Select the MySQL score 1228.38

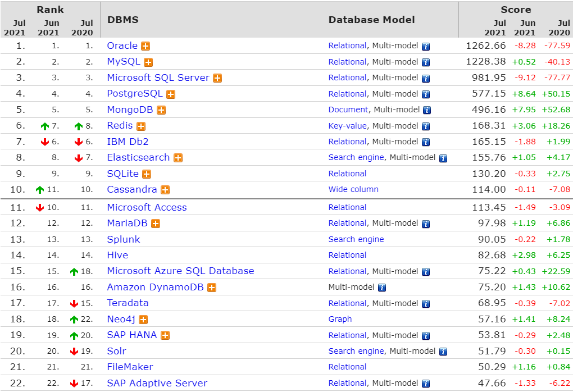click(486, 61)
